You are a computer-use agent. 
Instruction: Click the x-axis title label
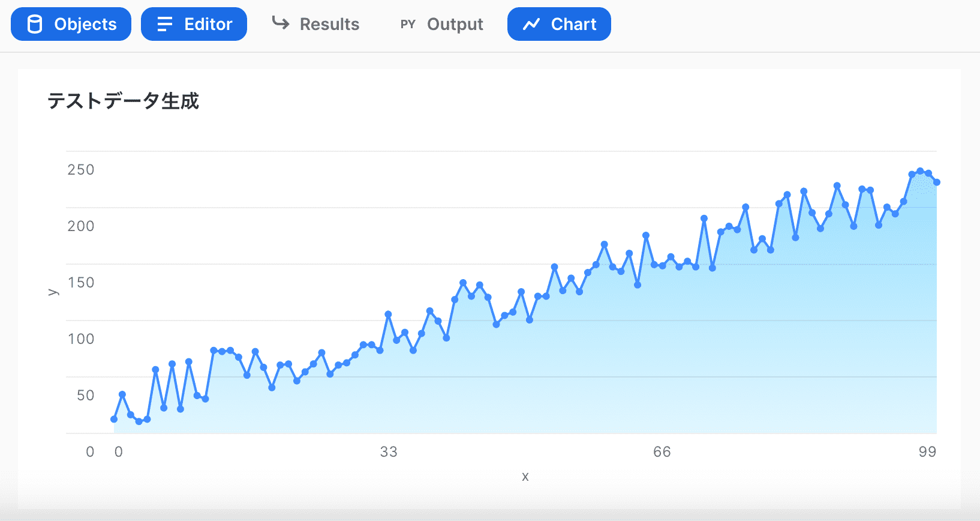tap(525, 477)
